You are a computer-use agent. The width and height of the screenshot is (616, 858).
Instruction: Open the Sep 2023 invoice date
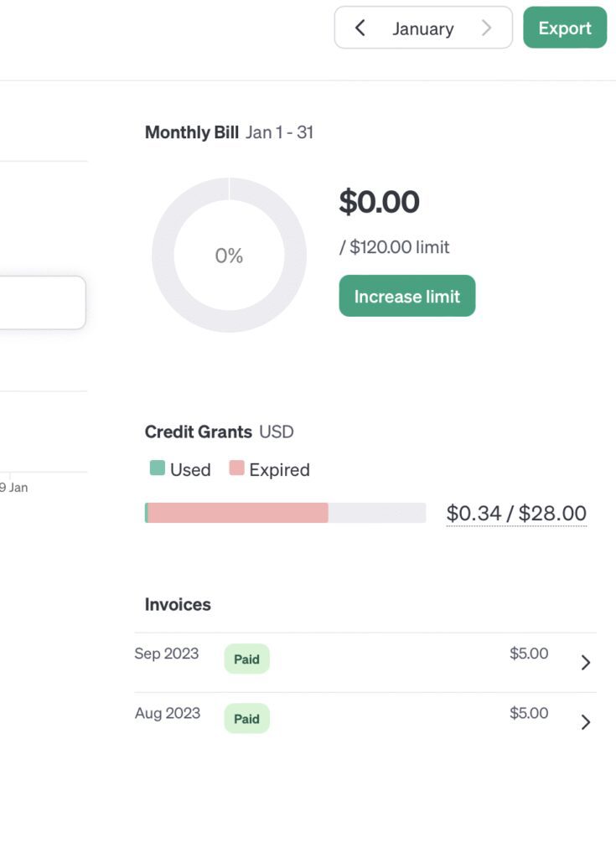[x=167, y=654]
